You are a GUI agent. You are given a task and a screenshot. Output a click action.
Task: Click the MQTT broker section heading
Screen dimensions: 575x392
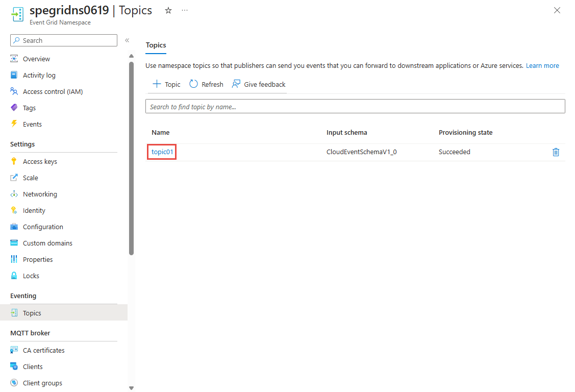30,333
